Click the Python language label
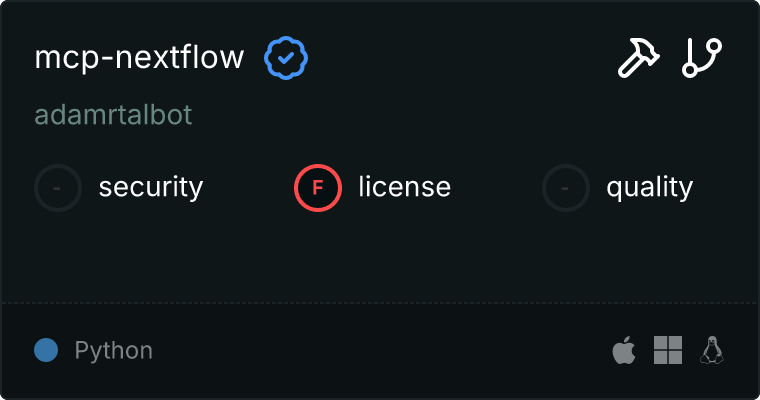The height and width of the screenshot is (400, 760). tap(114, 351)
